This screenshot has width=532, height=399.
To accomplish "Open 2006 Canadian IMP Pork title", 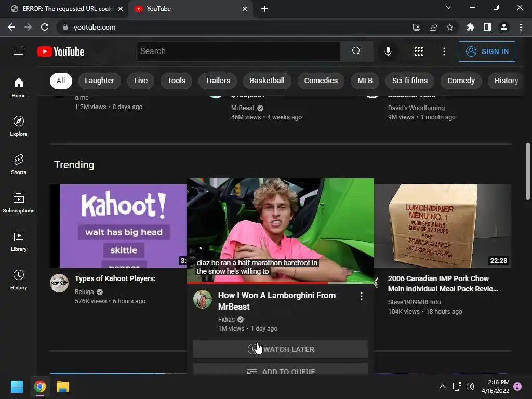I will click(x=443, y=284).
